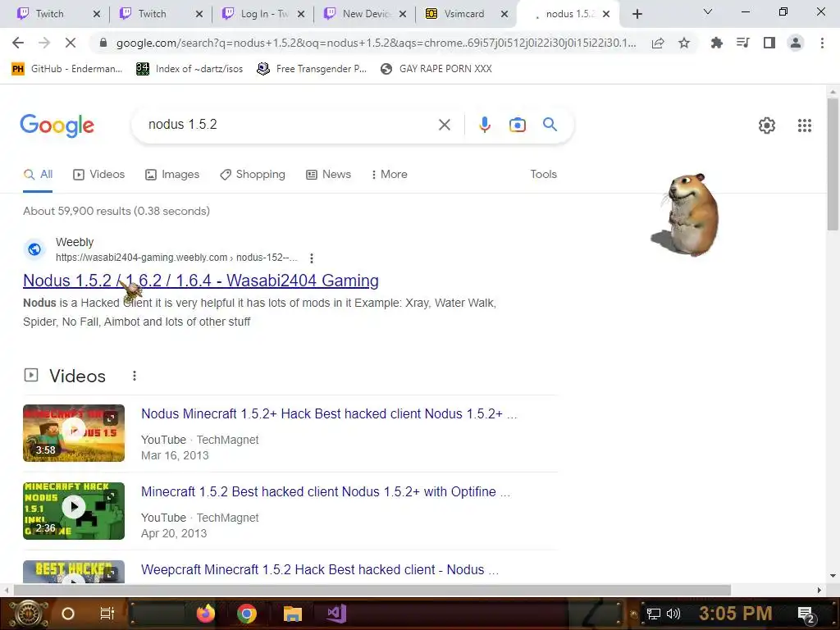
Task: Open the Cortana circle on the taskbar
Action: pyautogui.click(x=68, y=614)
